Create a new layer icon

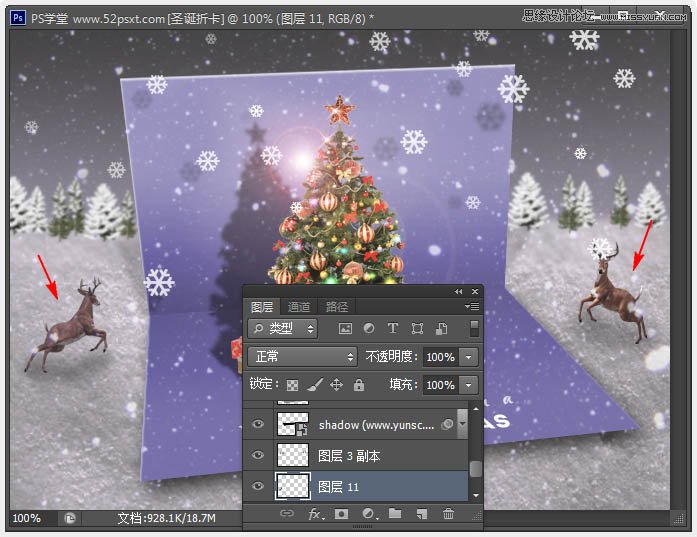pyautogui.click(x=421, y=514)
